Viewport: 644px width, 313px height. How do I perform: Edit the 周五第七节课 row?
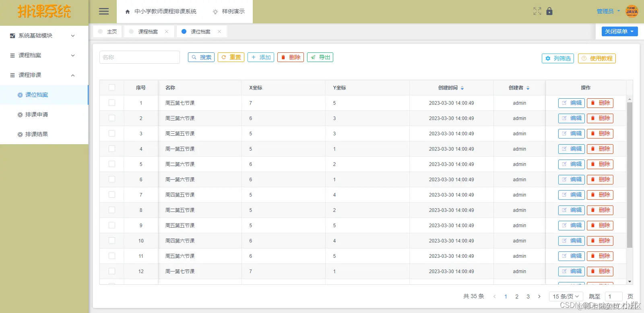pos(572,103)
